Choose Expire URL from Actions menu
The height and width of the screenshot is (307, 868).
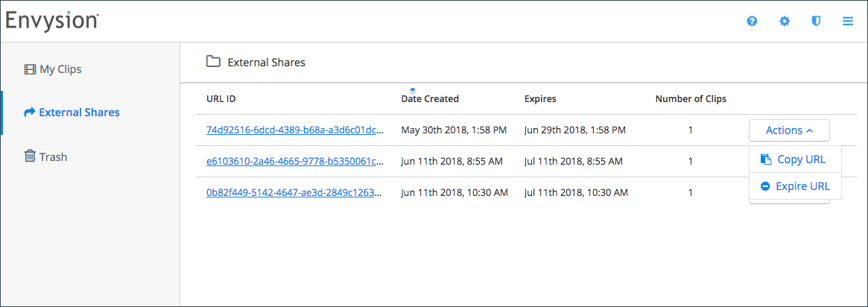point(795,186)
